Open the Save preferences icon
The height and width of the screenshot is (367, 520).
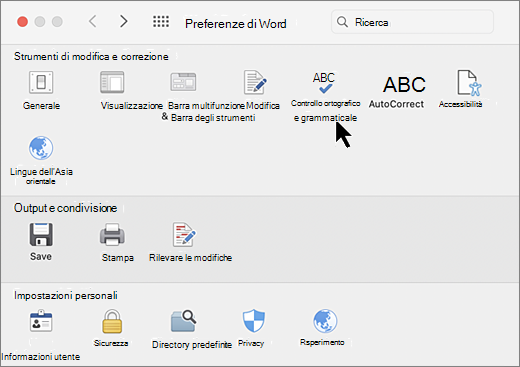[41, 234]
